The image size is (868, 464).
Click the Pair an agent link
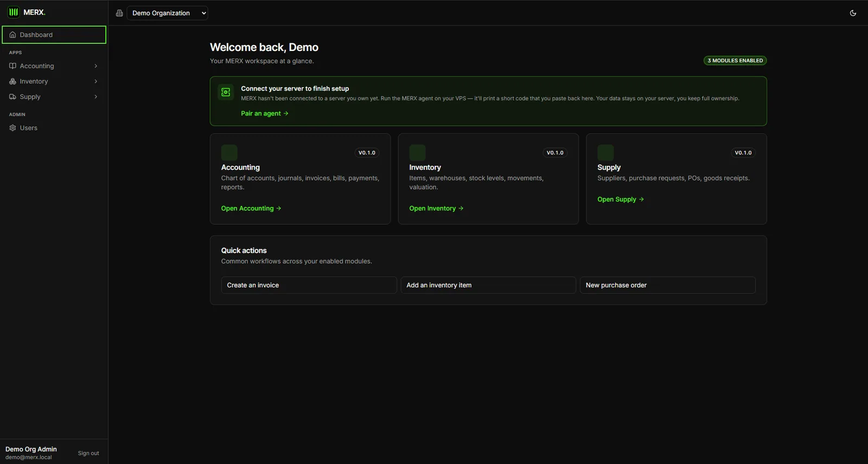[x=265, y=113]
